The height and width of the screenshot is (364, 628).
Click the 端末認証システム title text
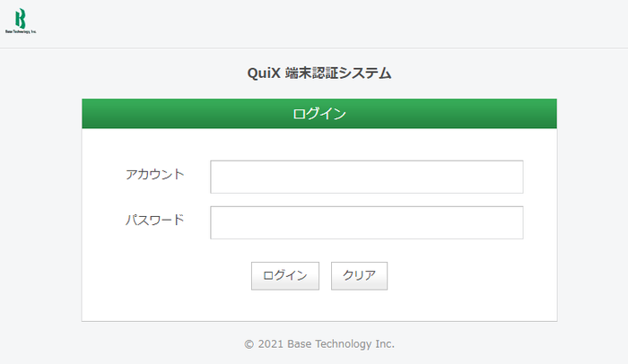tap(338, 74)
